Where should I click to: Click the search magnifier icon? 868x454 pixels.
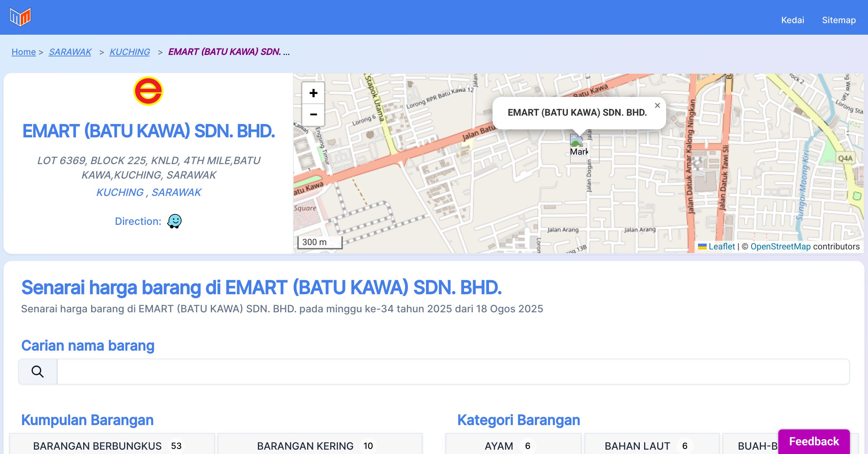38,372
